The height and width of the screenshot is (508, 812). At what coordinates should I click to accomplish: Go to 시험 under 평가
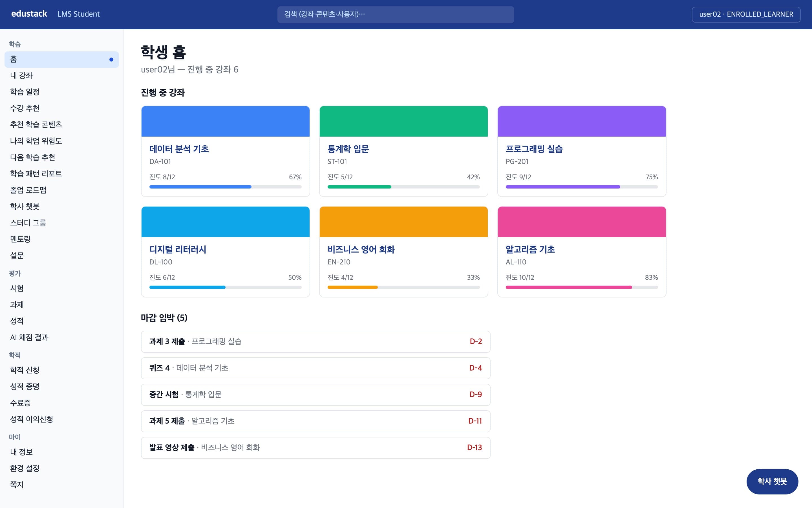tap(62, 288)
